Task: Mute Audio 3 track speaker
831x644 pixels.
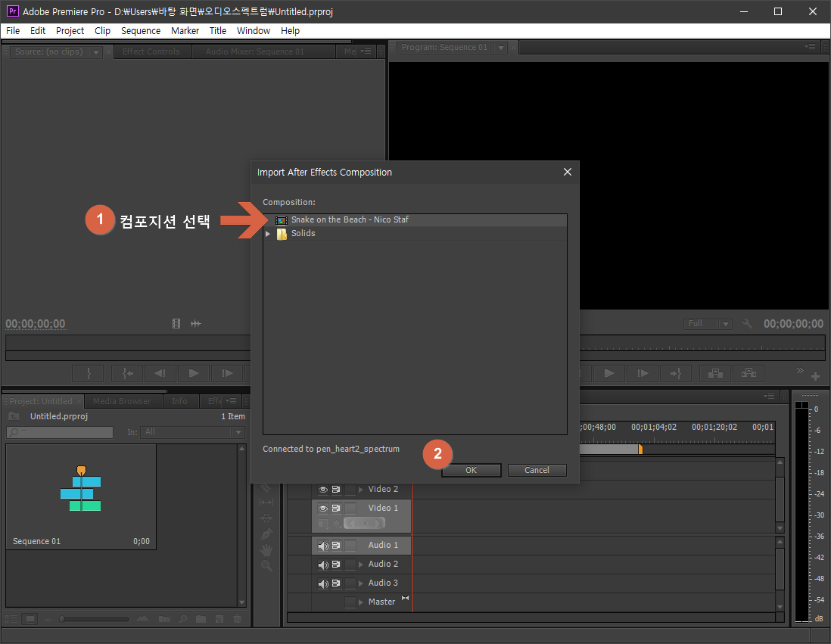Action: pos(322,583)
